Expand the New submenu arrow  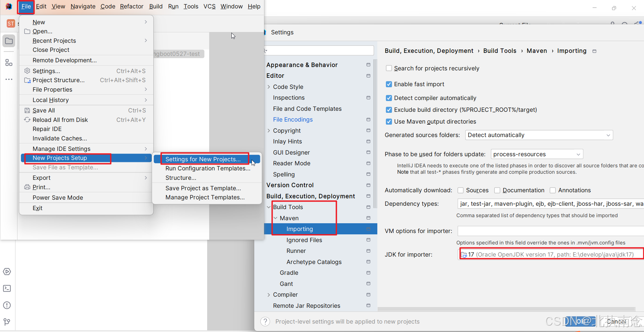[146, 22]
